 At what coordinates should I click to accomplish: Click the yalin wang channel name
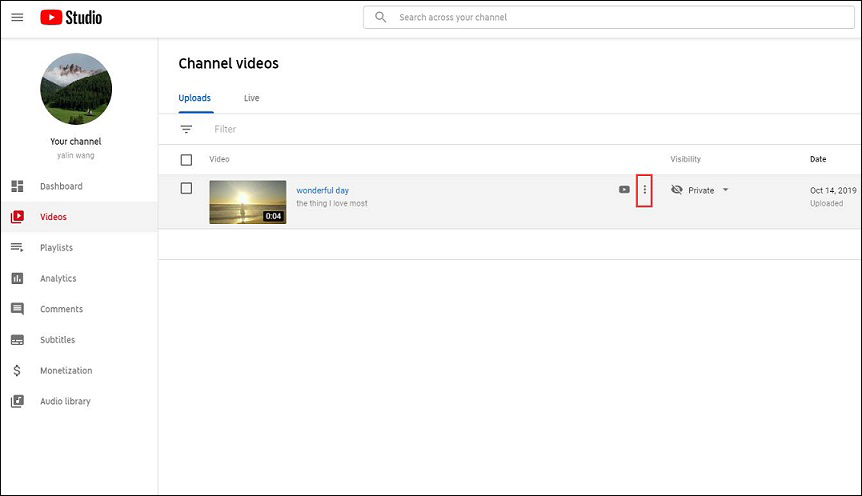coord(76,156)
